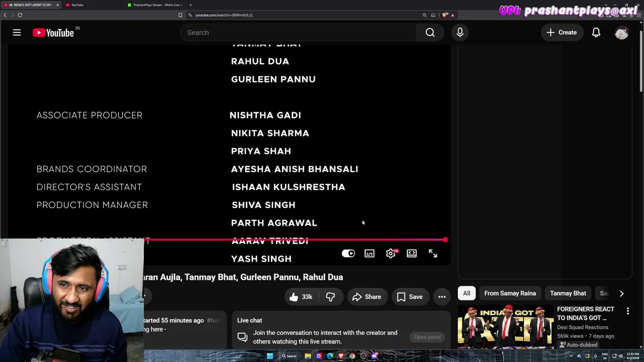Show hidden system tray icons
Image resolution: width=644 pixels, height=362 pixels.
pyautogui.click(x=571, y=356)
